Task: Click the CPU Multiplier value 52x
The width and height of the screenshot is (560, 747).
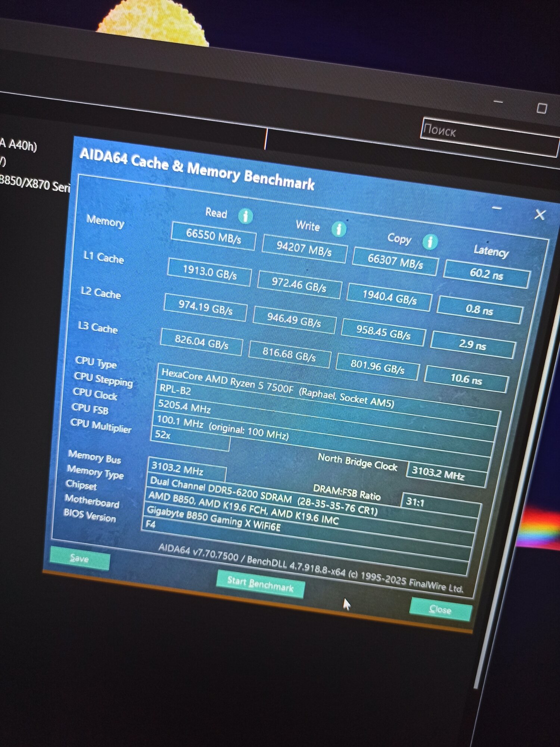Action: click(x=190, y=438)
